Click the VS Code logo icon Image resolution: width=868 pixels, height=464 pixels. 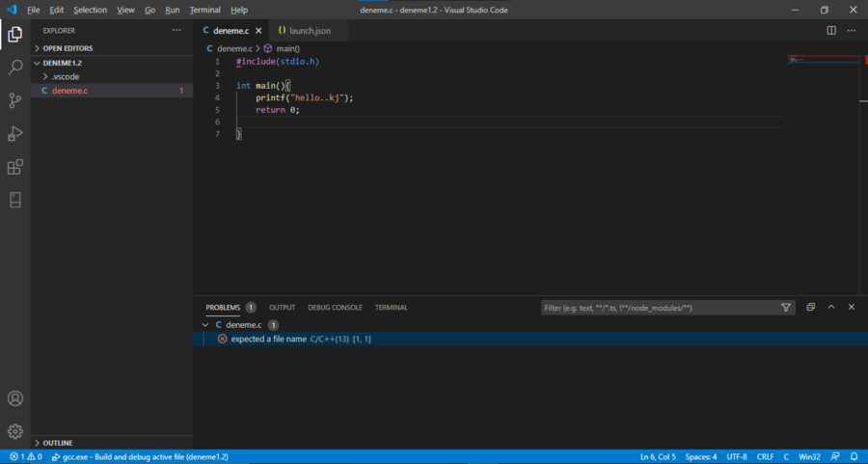pyautogui.click(x=12, y=10)
